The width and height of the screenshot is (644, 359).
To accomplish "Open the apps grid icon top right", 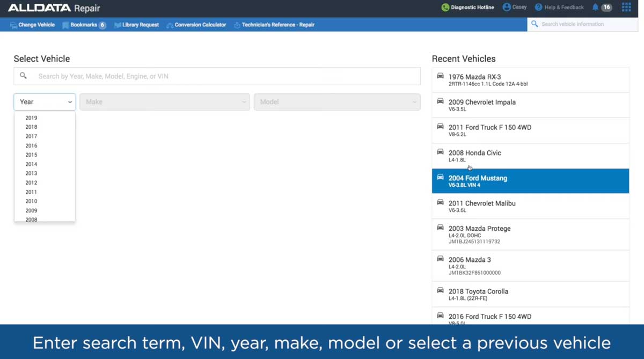I will coord(626,8).
